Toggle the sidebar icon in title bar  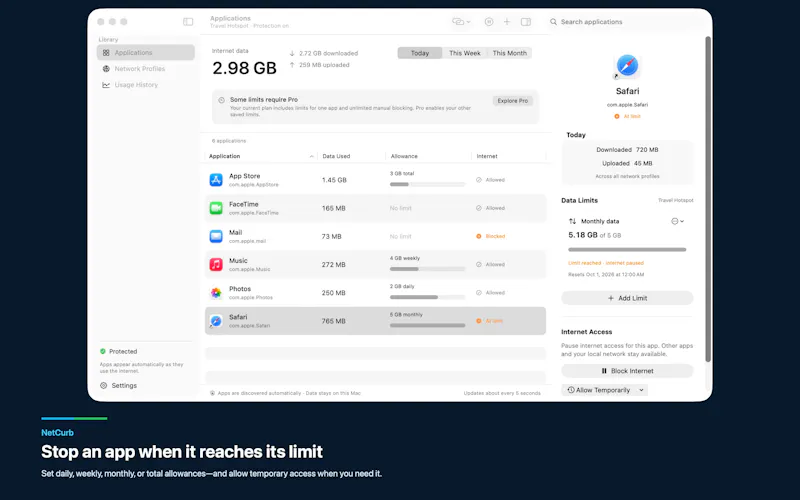pyautogui.click(x=188, y=22)
